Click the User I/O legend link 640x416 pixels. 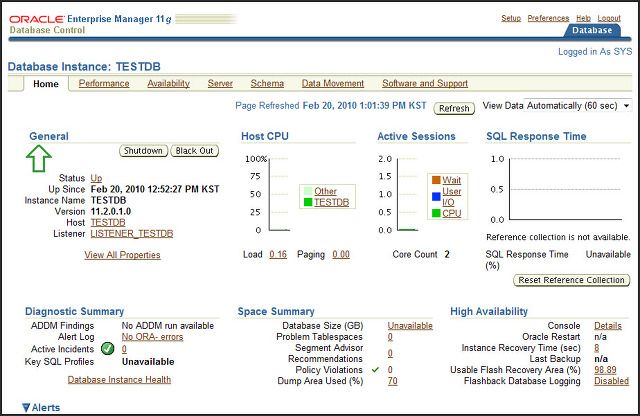coord(452,197)
